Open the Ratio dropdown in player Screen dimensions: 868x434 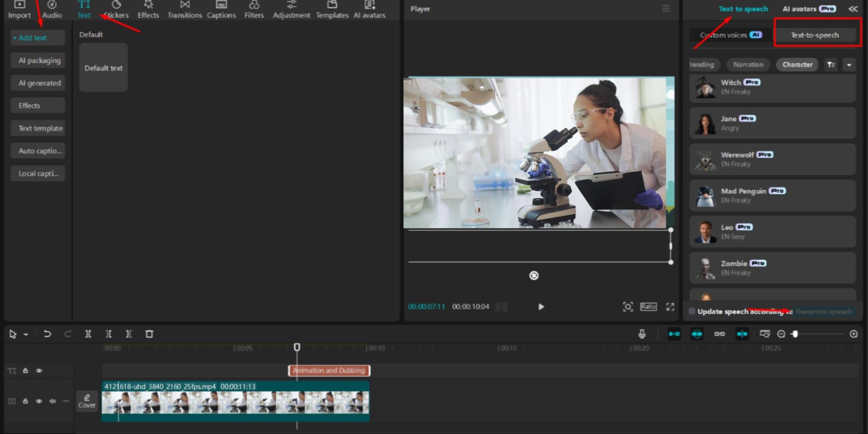click(x=648, y=306)
